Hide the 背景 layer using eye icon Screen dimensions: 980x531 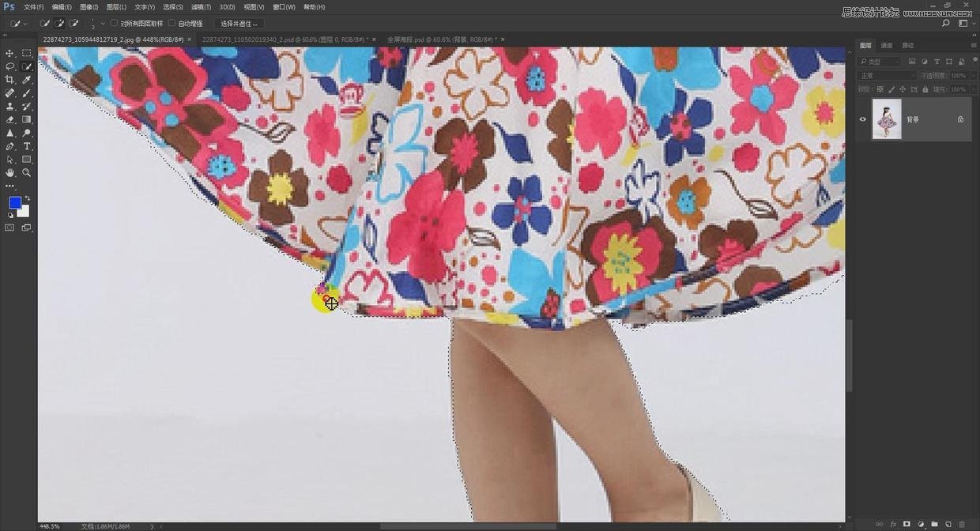click(x=862, y=119)
